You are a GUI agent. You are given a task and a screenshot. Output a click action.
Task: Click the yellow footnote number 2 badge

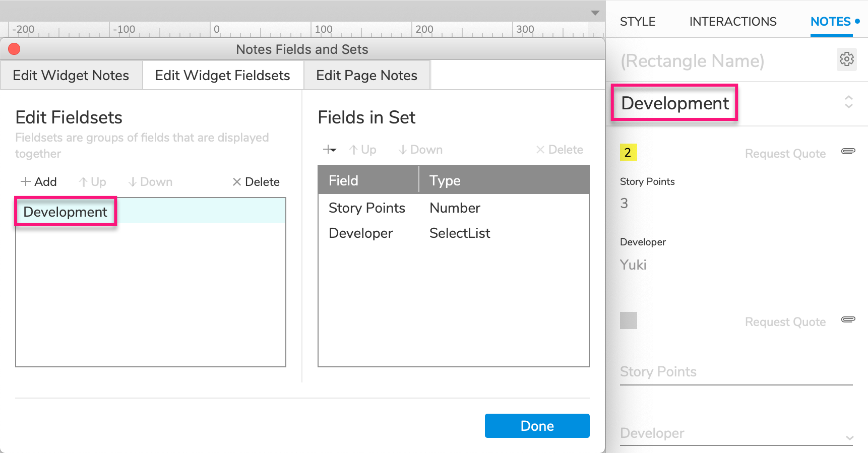click(x=628, y=152)
